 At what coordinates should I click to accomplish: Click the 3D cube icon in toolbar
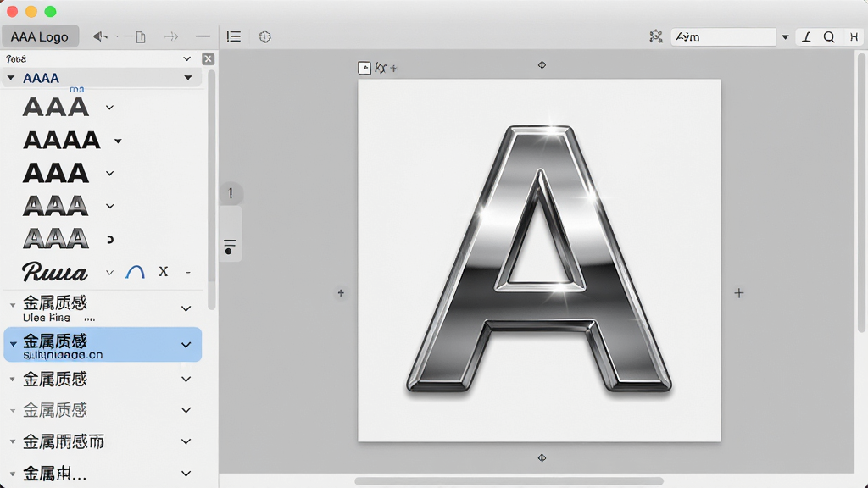point(264,36)
